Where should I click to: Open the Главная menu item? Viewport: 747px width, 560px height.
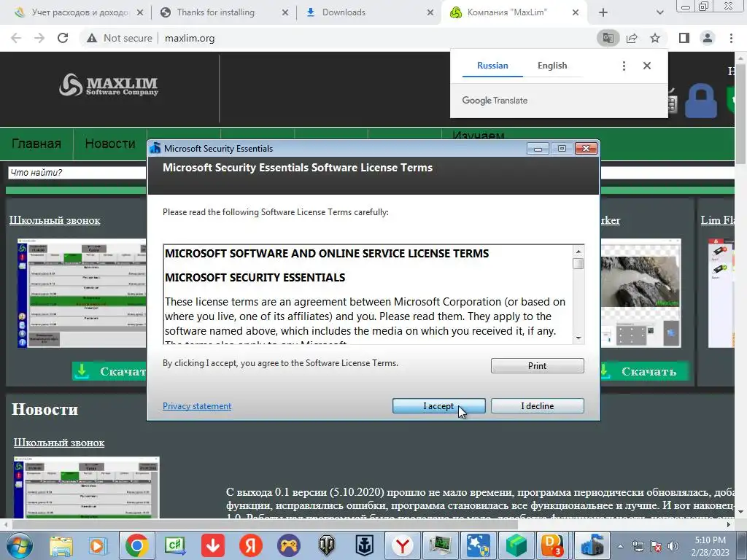[x=36, y=144]
